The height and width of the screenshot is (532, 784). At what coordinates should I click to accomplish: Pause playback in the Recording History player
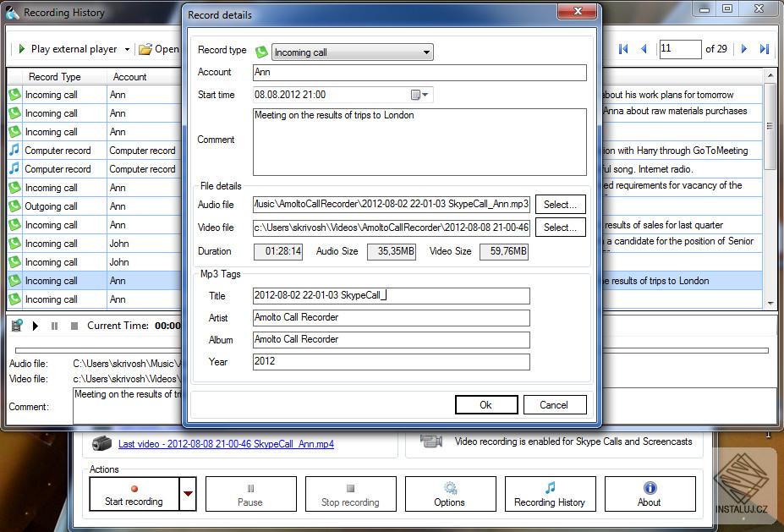(x=54, y=326)
